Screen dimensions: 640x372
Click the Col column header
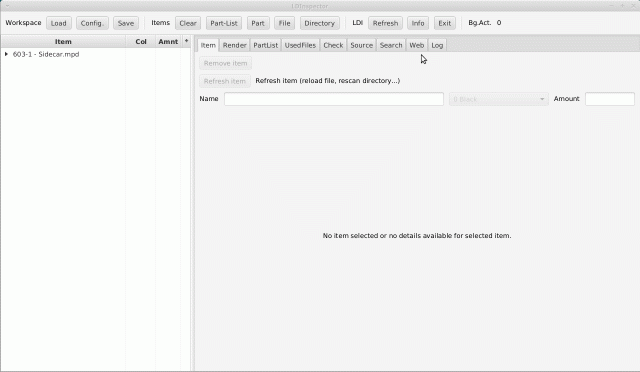click(x=141, y=42)
